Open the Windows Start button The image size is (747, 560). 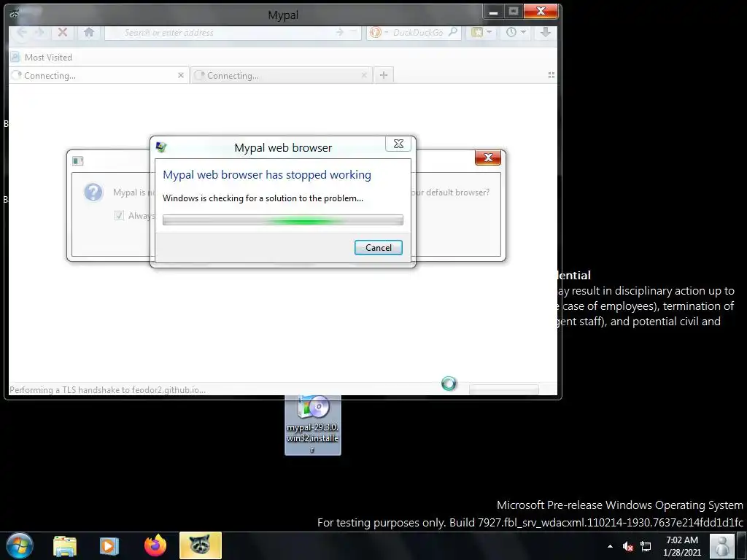click(20, 545)
